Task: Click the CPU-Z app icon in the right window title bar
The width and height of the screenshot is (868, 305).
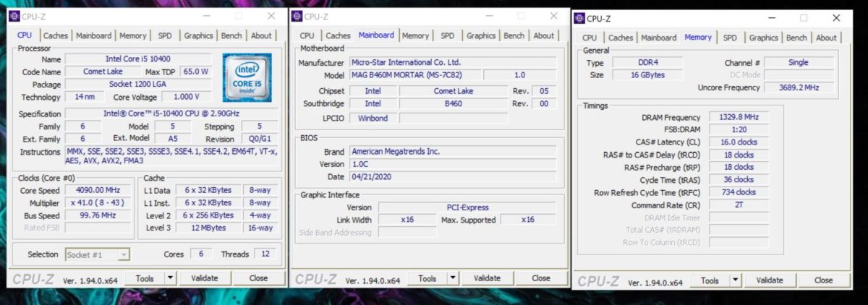Action: [579, 18]
